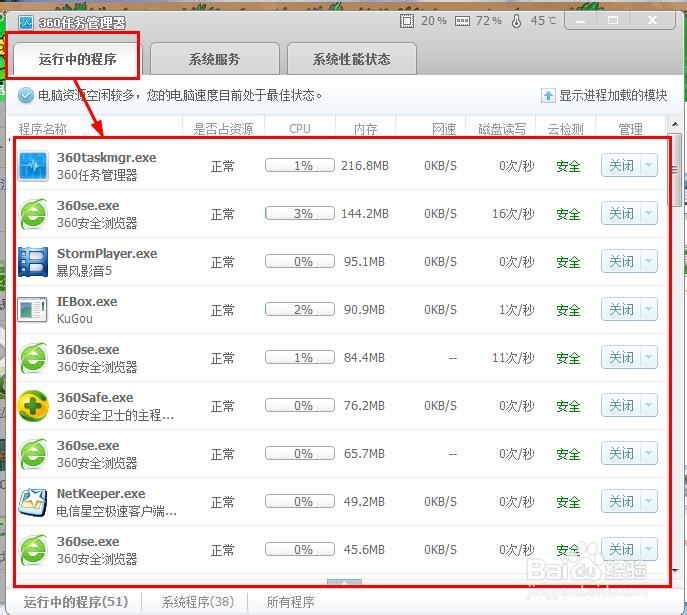Open 关闭 dropdown arrow for 84.4MB 360se.exe
687x615 pixels.
coord(649,357)
